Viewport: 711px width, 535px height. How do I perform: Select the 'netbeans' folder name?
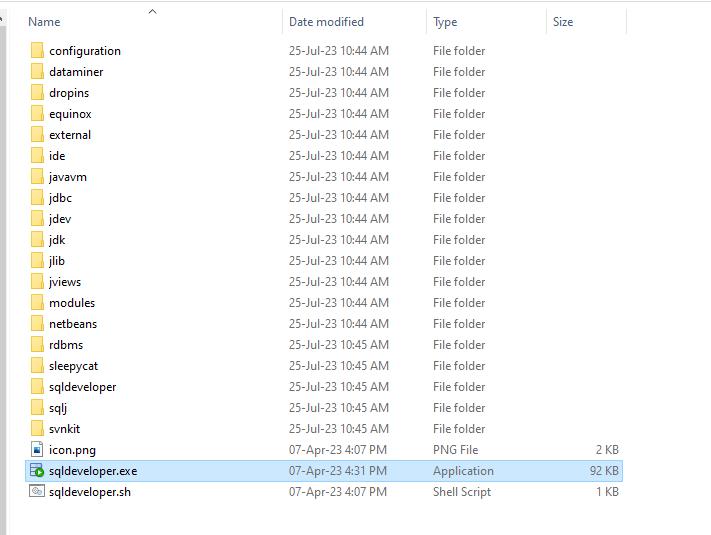[x=73, y=324]
